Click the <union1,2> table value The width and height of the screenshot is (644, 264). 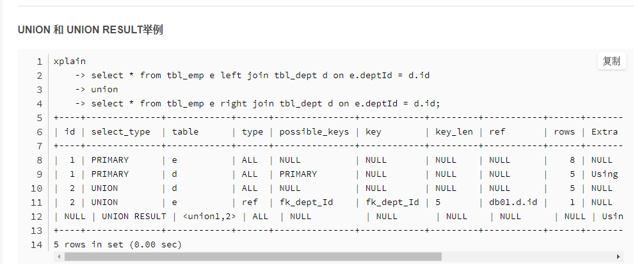coord(209,216)
